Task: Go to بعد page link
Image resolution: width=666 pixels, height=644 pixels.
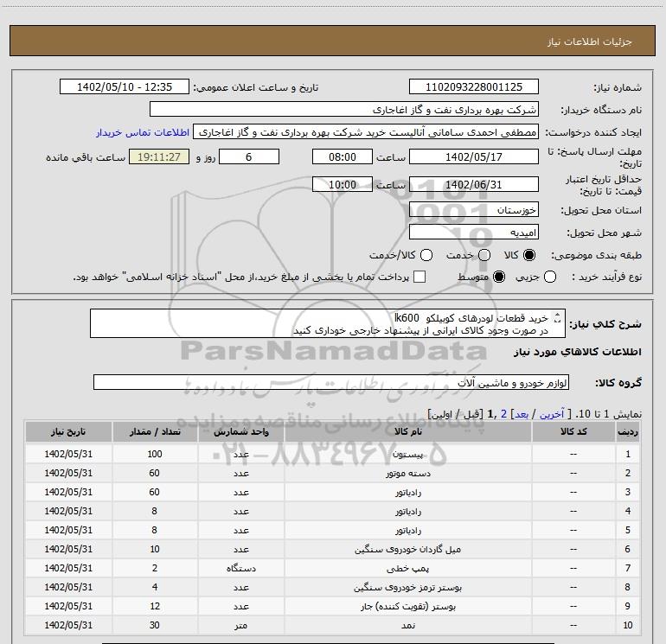Action: coord(522,414)
